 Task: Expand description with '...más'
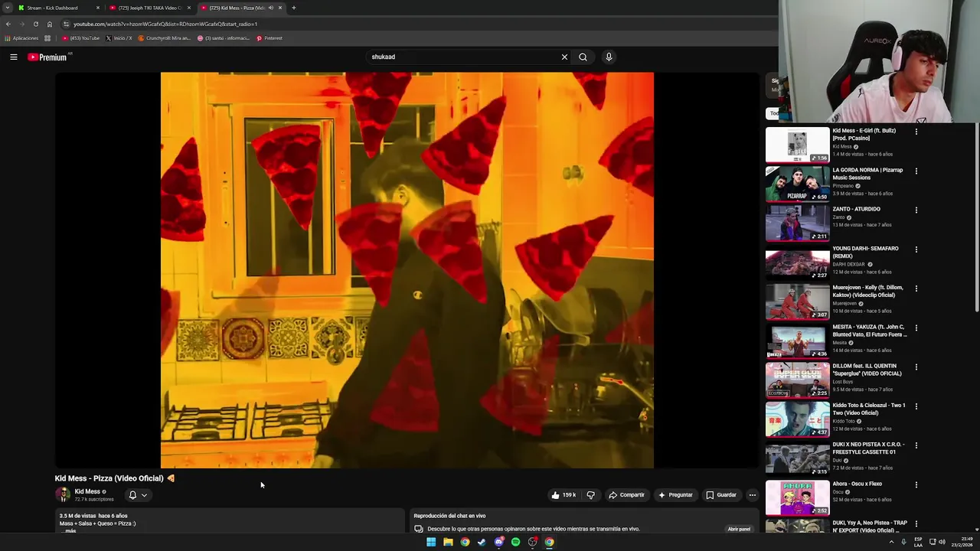[69, 530]
